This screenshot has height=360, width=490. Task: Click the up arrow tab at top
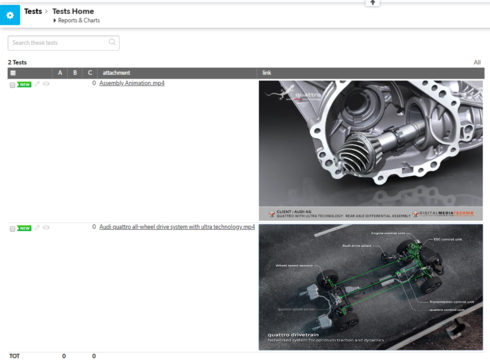point(373,3)
